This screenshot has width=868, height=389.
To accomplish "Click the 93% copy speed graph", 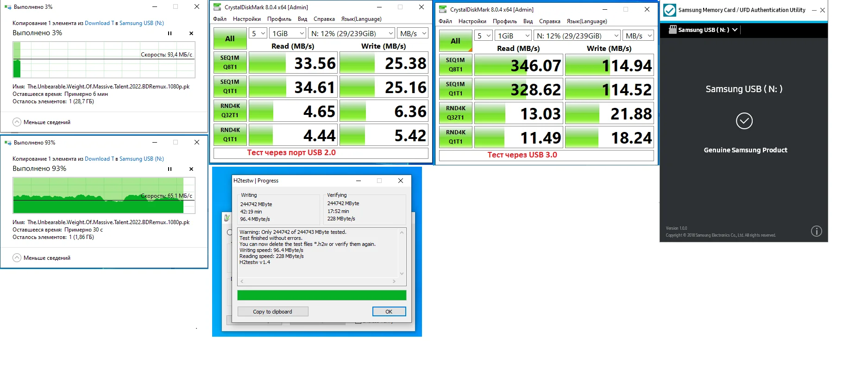I will click(x=104, y=195).
